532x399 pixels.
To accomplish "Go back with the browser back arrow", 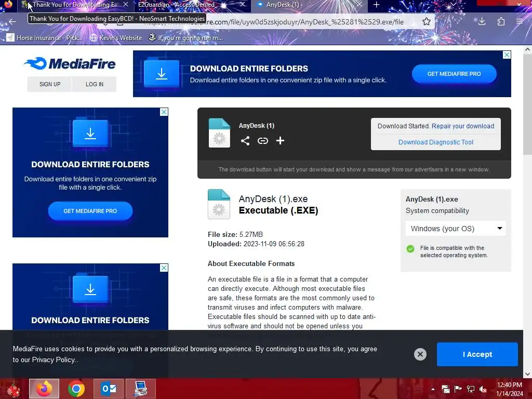I will (x=12, y=22).
